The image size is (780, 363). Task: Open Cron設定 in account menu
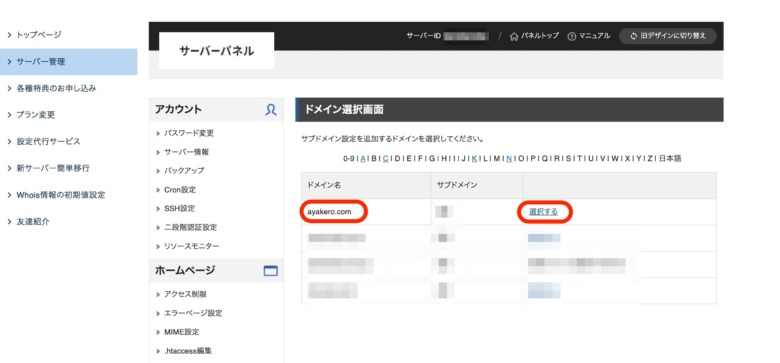coord(180,190)
